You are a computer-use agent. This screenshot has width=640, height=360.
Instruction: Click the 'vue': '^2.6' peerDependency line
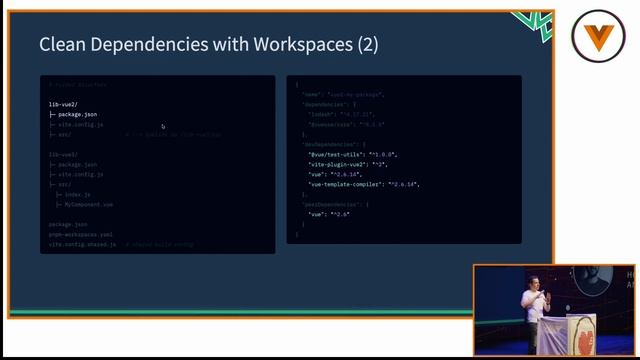pyautogui.click(x=329, y=214)
